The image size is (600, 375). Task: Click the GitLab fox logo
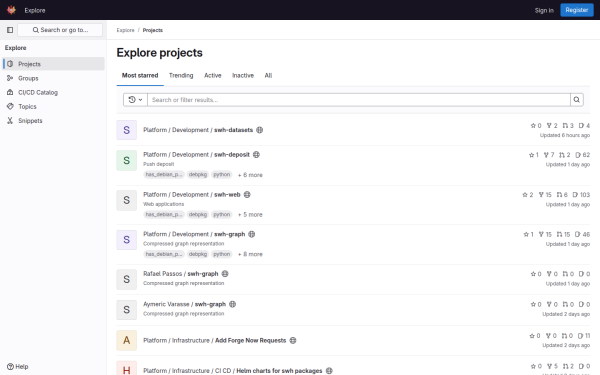[11, 10]
